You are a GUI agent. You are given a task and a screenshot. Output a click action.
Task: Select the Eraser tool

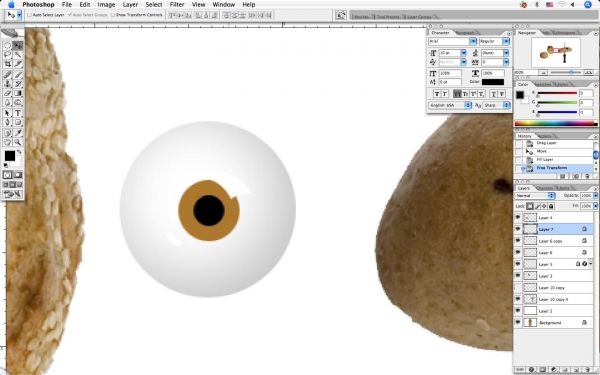[x=7, y=93]
